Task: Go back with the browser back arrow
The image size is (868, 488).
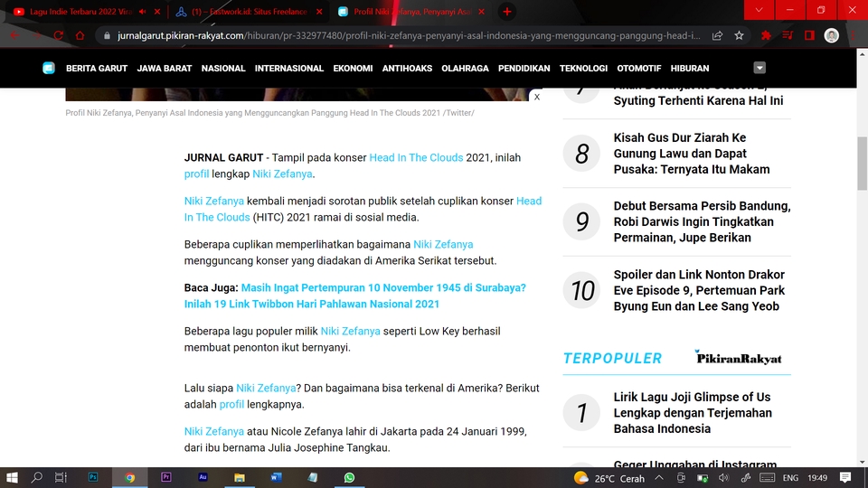Action: pyautogui.click(x=15, y=35)
